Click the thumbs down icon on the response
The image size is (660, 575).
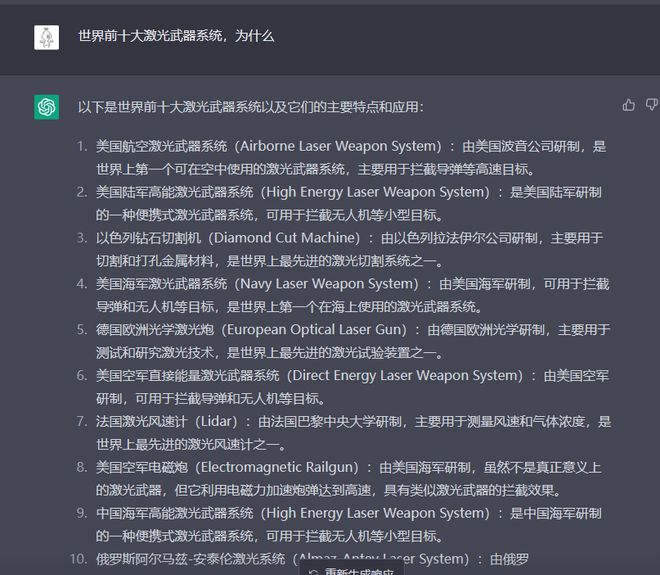click(x=652, y=104)
